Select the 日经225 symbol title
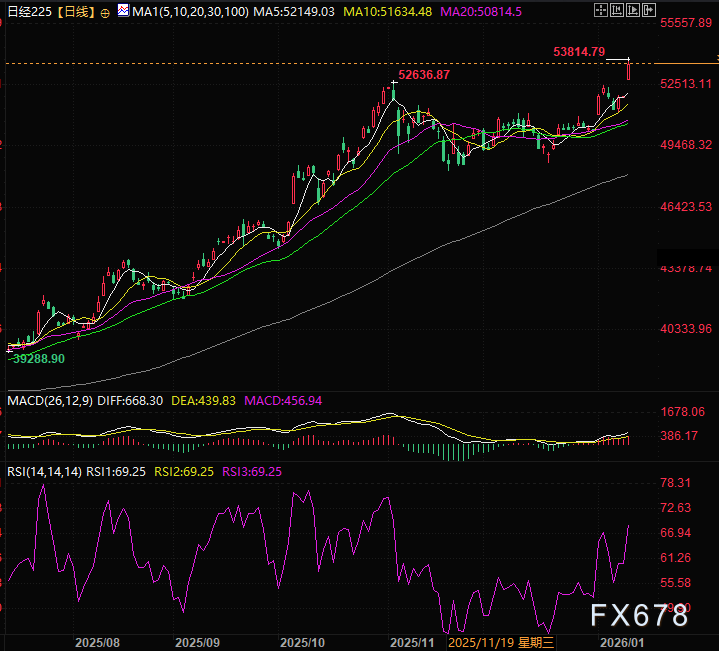 (x=27, y=11)
